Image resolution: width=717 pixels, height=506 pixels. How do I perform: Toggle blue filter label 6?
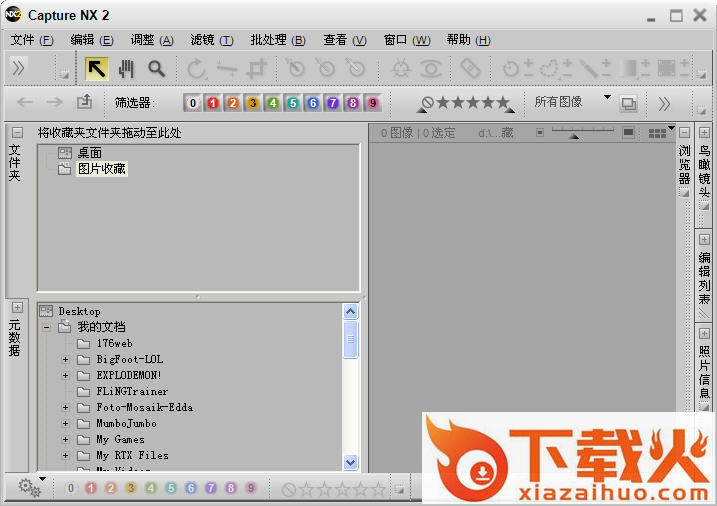tap(313, 103)
